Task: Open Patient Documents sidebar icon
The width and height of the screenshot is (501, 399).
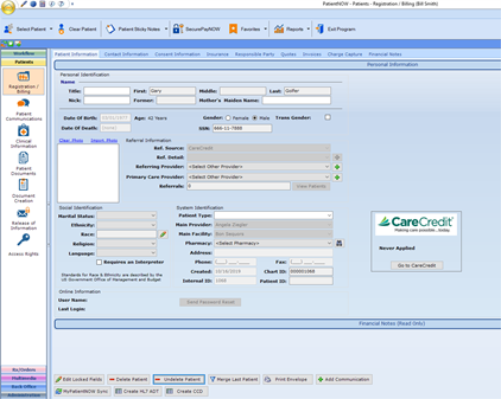Action: 23,163
